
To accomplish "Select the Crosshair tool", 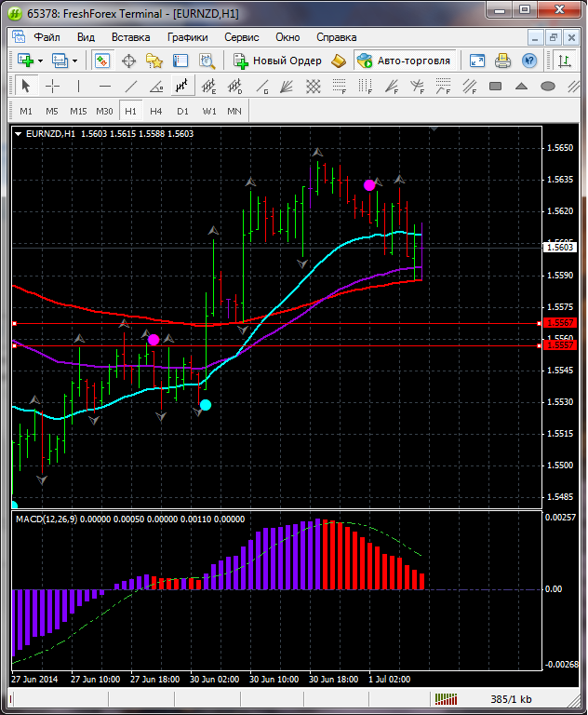I will point(52,86).
